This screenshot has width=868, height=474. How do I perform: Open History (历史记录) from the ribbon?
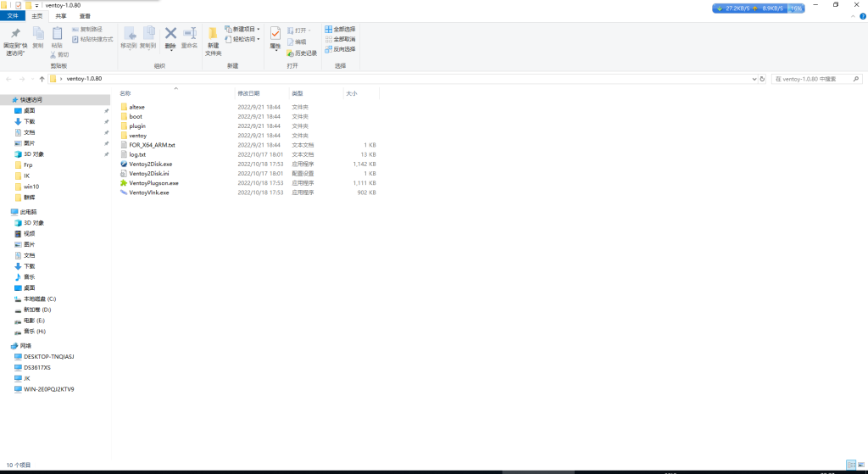click(302, 53)
